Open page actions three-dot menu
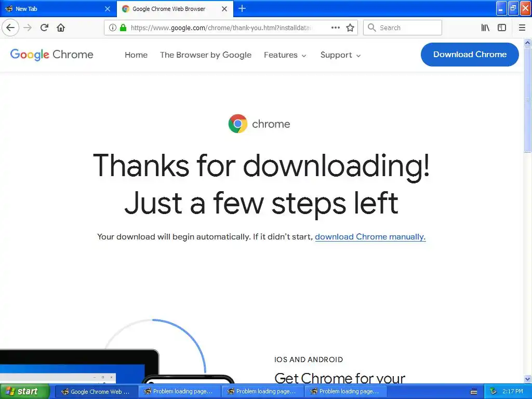Screen dimensions: 532x399 pos(335,28)
